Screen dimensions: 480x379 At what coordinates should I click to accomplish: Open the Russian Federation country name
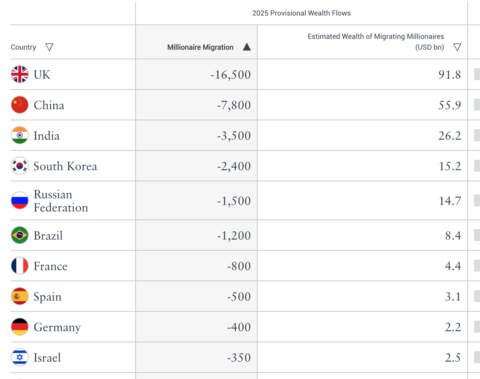click(x=61, y=201)
